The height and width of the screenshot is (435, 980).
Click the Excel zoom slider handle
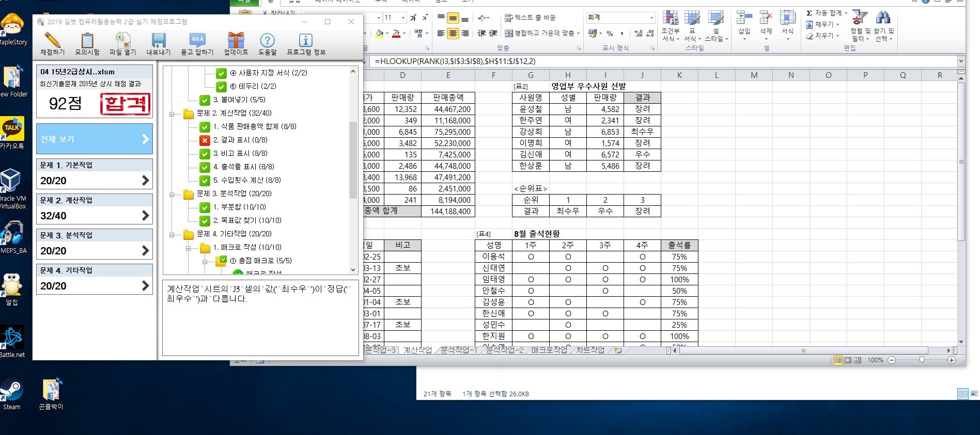click(x=922, y=360)
